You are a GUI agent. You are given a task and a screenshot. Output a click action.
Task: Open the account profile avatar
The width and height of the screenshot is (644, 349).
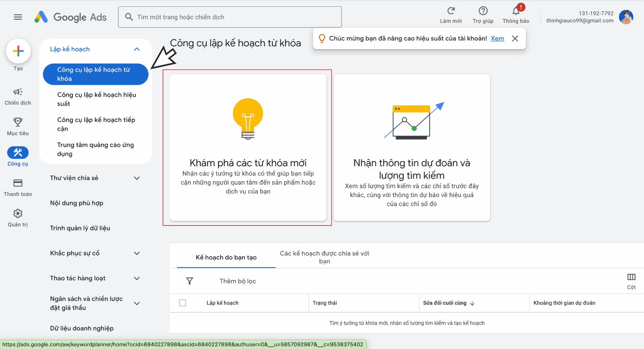coord(626,17)
